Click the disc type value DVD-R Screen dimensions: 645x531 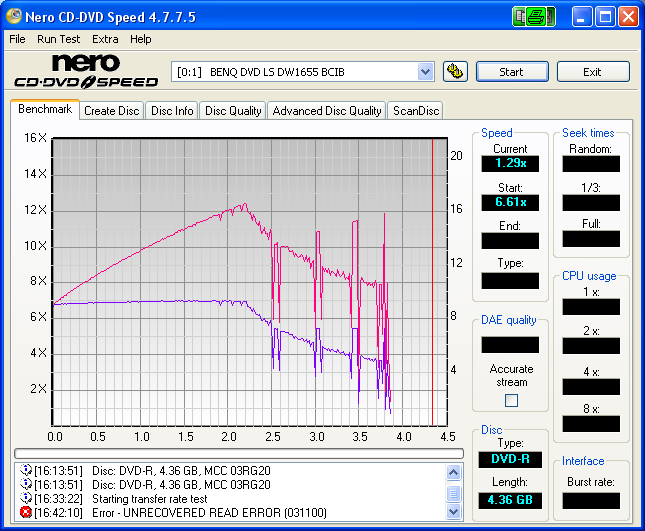(x=510, y=459)
